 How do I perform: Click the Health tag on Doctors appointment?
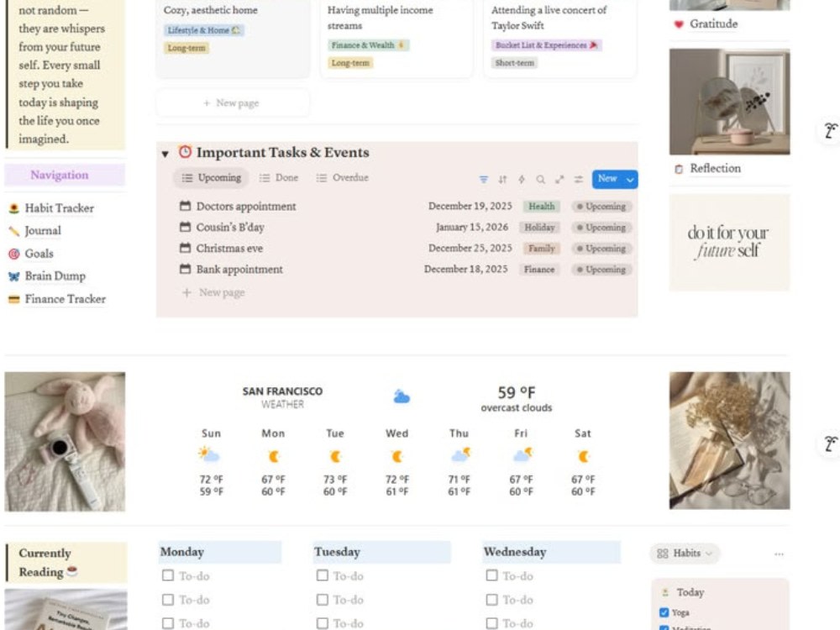pos(542,207)
